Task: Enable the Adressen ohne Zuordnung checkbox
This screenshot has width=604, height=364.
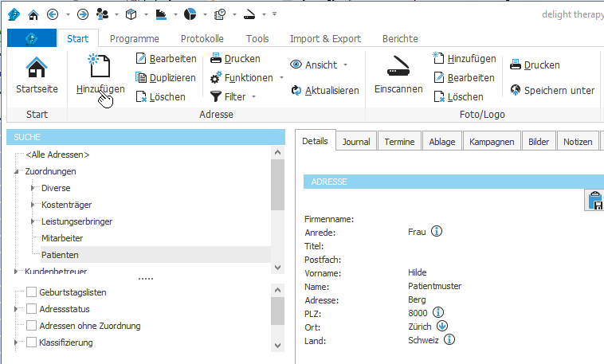Action: pyautogui.click(x=32, y=326)
